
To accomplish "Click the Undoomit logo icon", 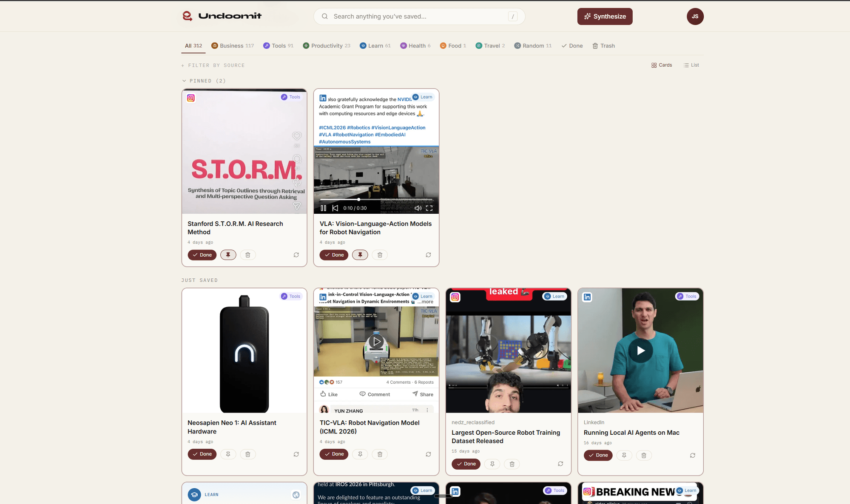I will (187, 16).
